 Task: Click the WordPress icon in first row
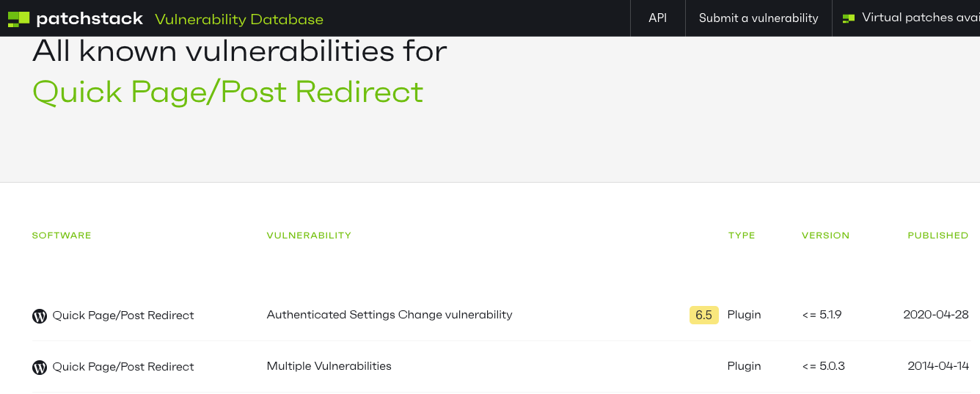coord(40,316)
